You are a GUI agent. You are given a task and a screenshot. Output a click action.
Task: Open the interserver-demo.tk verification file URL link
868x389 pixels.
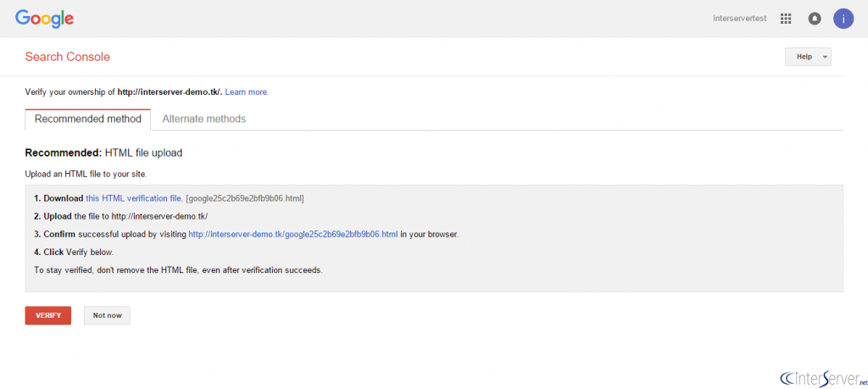(292, 235)
